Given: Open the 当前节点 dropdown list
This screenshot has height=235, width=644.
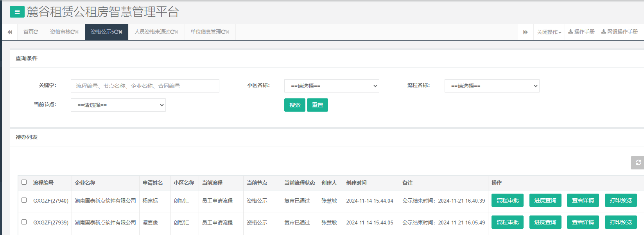Looking at the screenshot, I should coord(118,105).
